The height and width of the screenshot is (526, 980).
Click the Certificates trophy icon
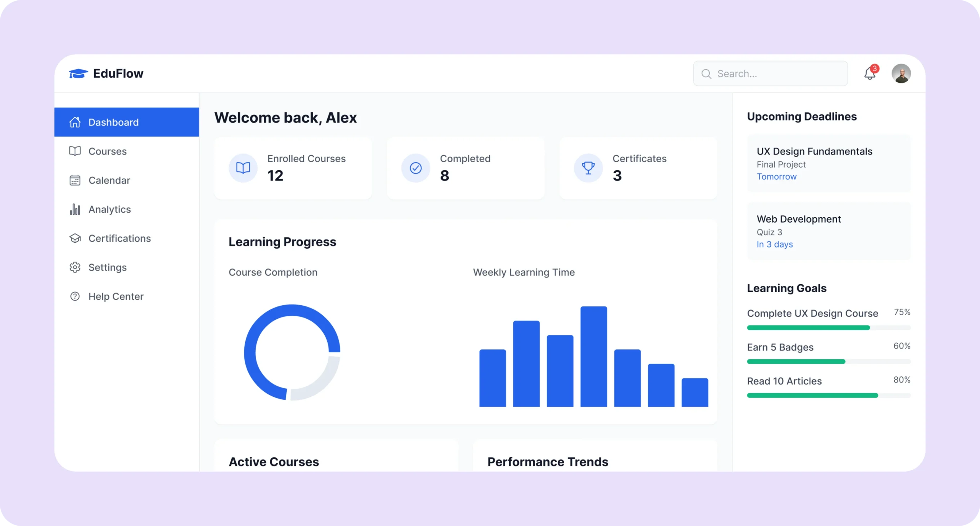tap(588, 168)
